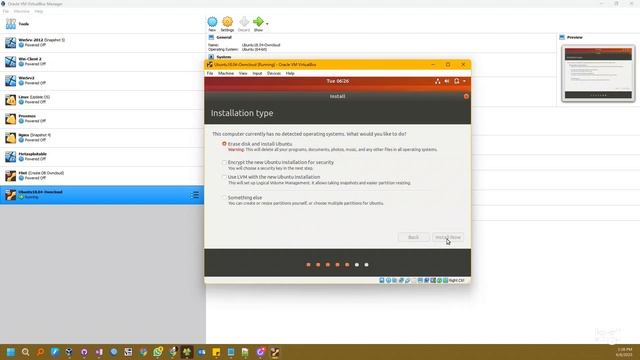Click the Discard arrow in the Manager toolbar

point(244,22)
